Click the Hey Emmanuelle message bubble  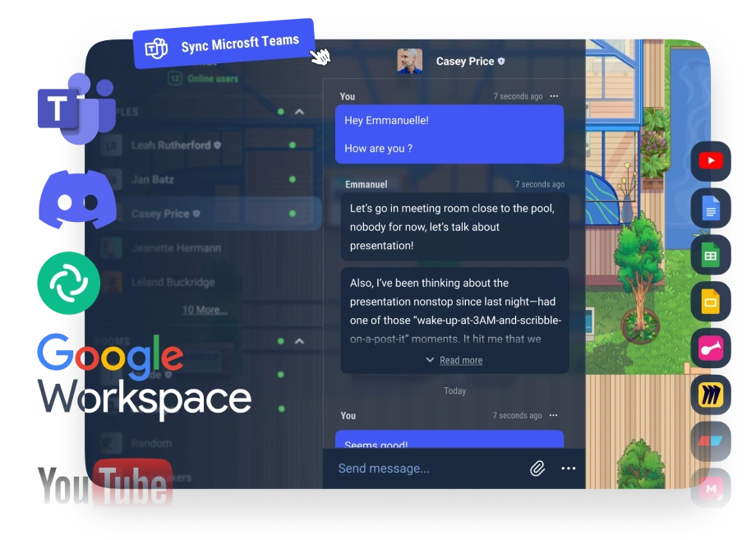(449, 134)
